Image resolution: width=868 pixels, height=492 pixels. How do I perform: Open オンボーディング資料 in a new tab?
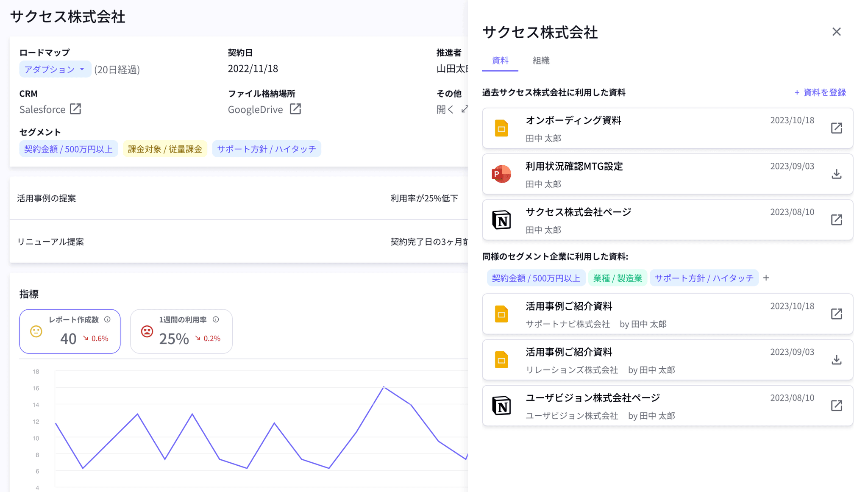837,128
